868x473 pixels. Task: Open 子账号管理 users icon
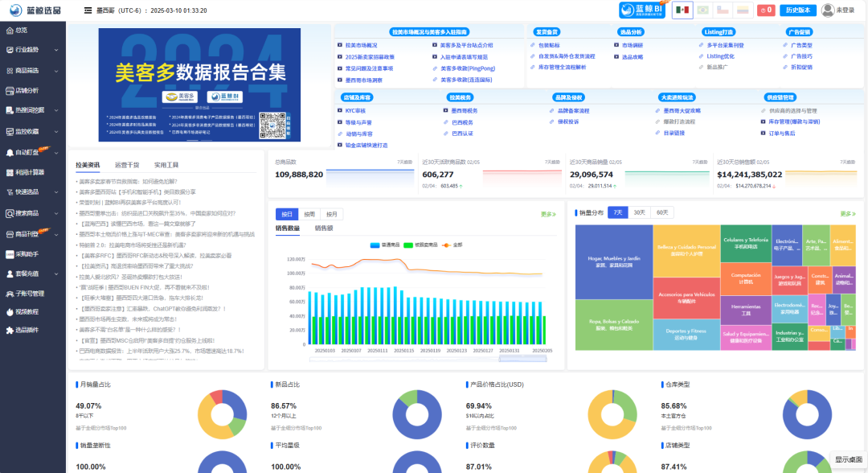tap(10, 294)
